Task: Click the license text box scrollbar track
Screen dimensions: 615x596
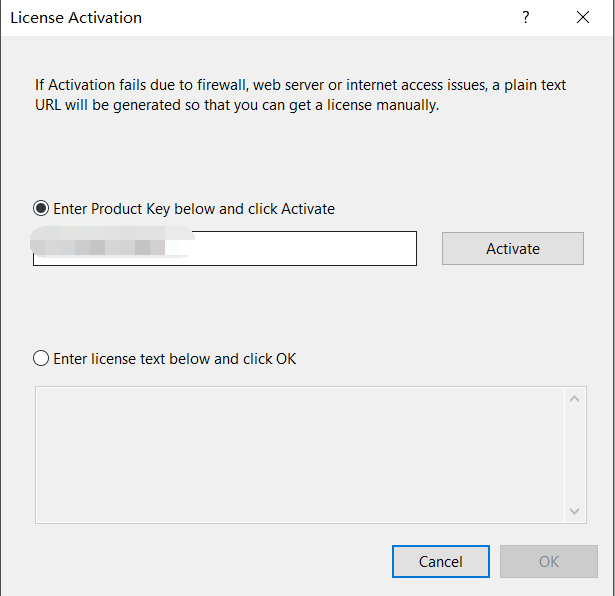Action: (x=574, y=455)
